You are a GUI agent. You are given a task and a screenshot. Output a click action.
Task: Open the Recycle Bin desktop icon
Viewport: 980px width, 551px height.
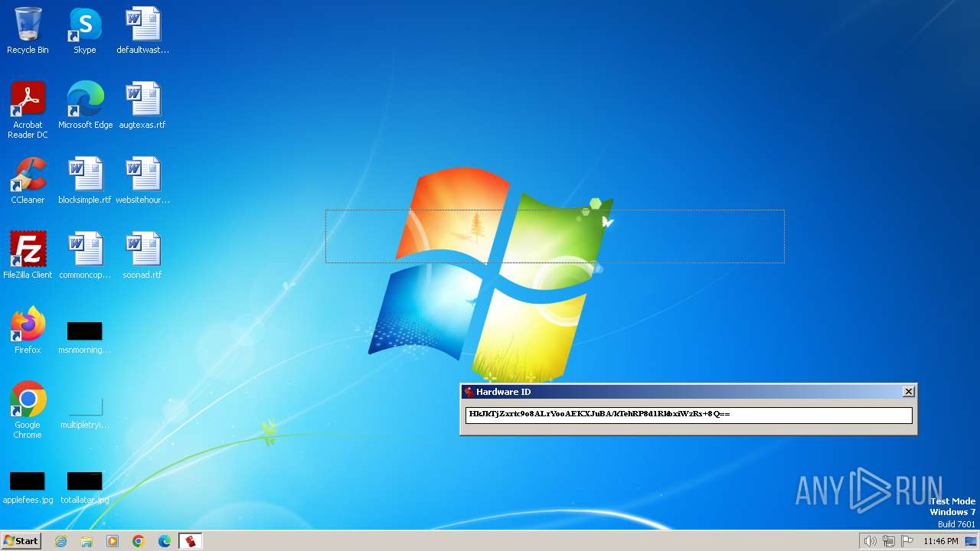click(28, 31)
